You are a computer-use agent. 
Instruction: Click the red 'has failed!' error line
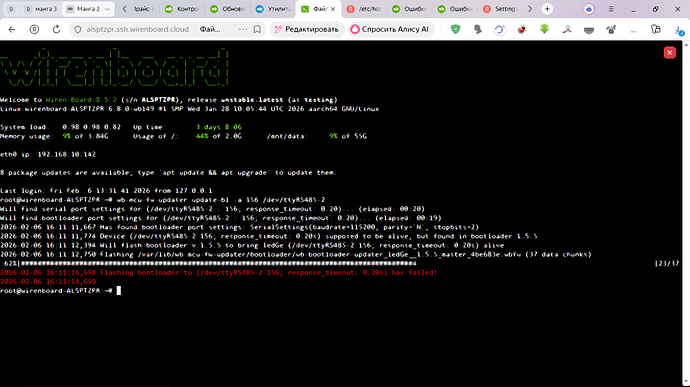(x=219, y=273)
